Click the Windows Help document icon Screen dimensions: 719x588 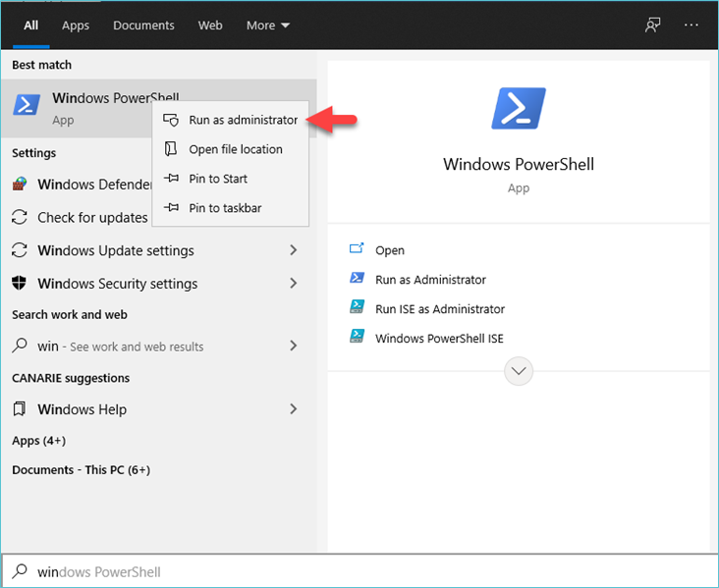click(20, 409)
